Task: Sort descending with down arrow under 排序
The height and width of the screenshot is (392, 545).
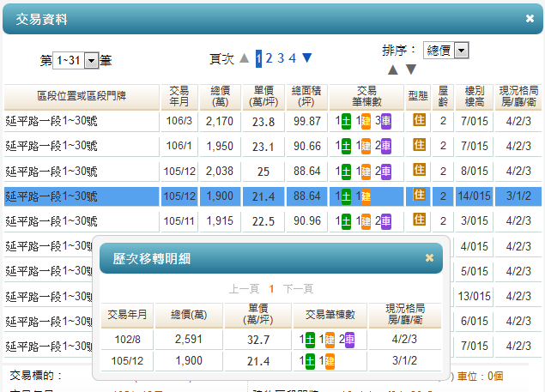Action: (x=411, y=69)
